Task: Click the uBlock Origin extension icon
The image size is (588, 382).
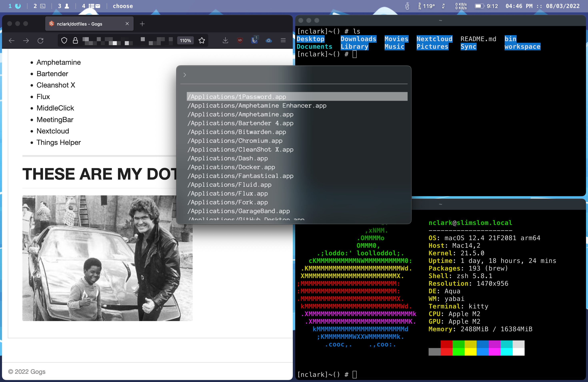Action: pyautogui.click(x=240, y=40)
